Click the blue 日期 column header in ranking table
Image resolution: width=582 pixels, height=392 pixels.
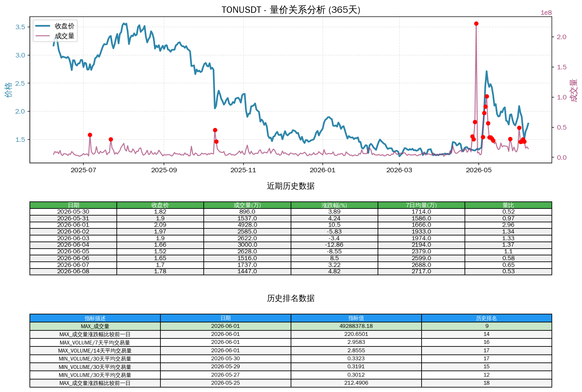coord(226,318)
